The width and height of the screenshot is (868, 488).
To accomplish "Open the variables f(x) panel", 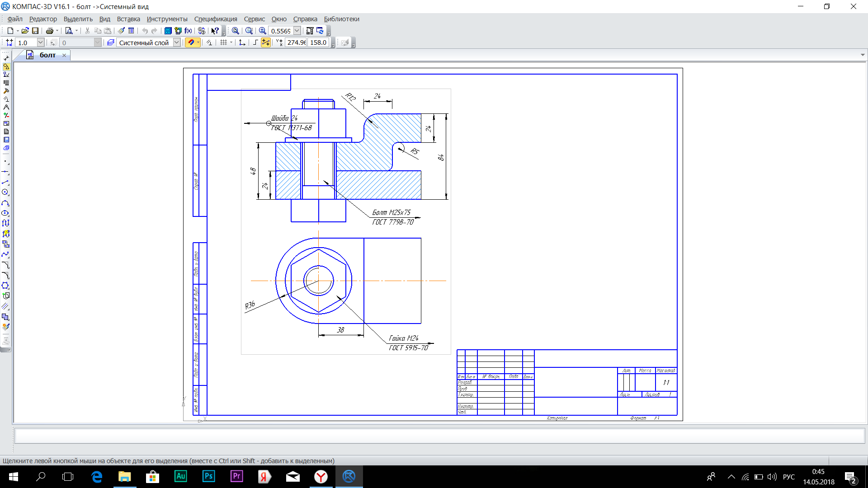I will [x=188, y=31].
